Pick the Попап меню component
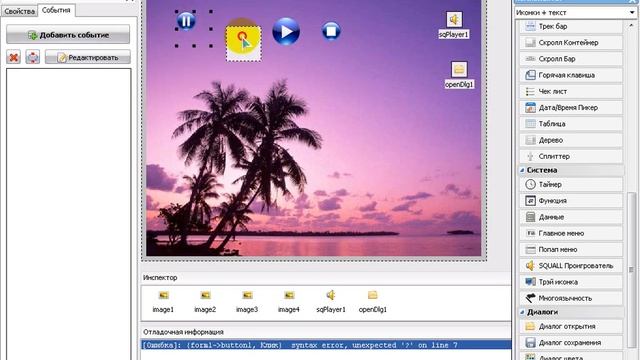This screenshot has height=360, width=640. coord(571,249)
